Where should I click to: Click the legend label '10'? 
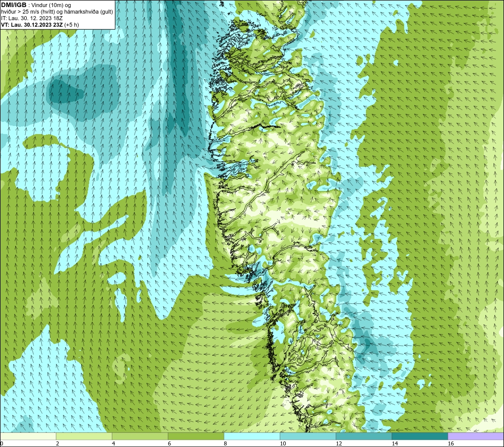point(283,443)
